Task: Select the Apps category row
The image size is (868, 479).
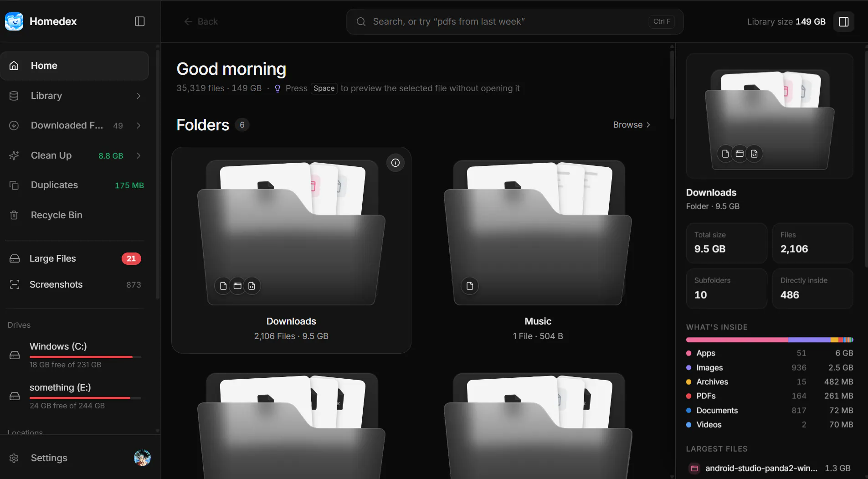Action: (x=770, y=353)
